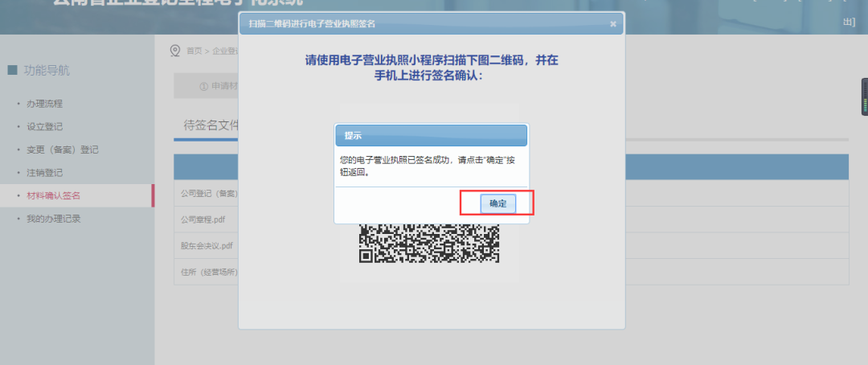
Task: Open 我的办理记录 in the sidebar
Action: tap(54, 218)
